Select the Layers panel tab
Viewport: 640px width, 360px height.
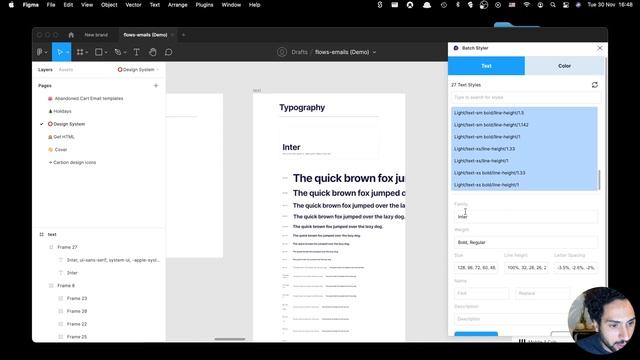[45, 70]
